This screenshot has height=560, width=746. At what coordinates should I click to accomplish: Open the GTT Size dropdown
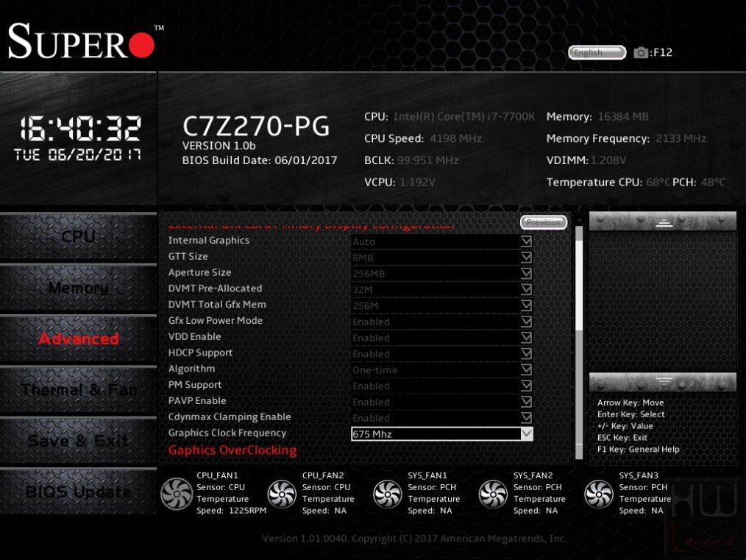[441, 258]
